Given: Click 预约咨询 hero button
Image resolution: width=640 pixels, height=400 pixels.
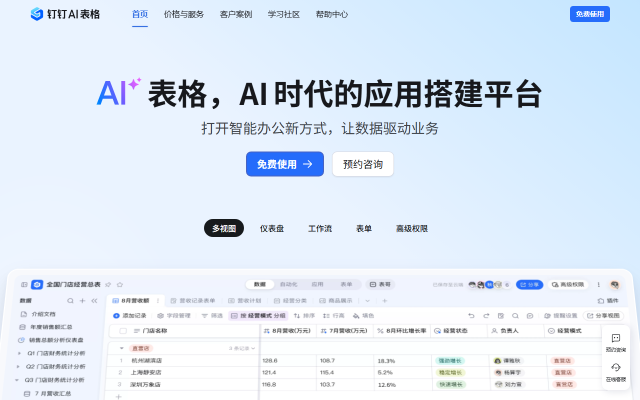Looking at the screenshot, I should [x=363, y=164].
